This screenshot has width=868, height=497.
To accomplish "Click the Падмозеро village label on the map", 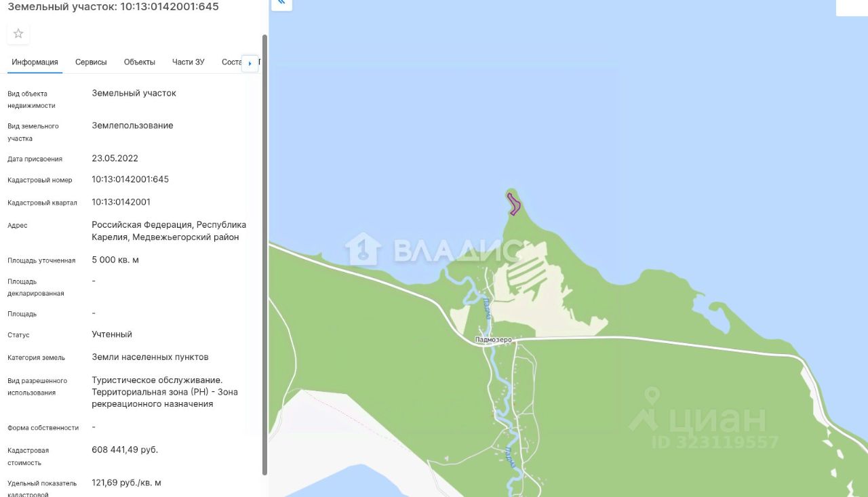I will click(493, 340).
